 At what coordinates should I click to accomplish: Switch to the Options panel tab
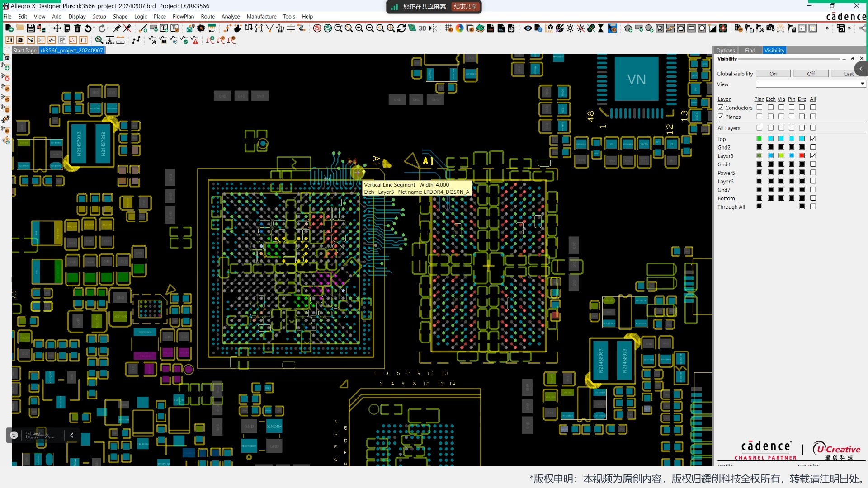(x=725, y=50)
